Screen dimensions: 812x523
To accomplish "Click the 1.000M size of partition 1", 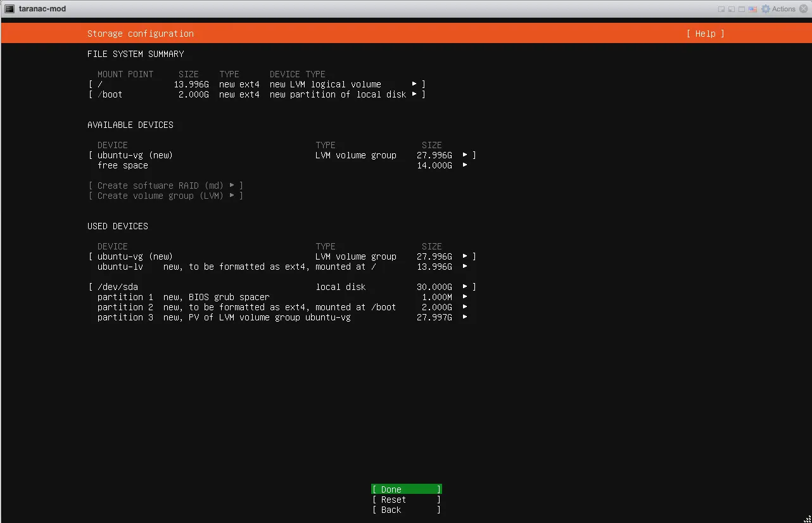I will (x=437, y=297).
